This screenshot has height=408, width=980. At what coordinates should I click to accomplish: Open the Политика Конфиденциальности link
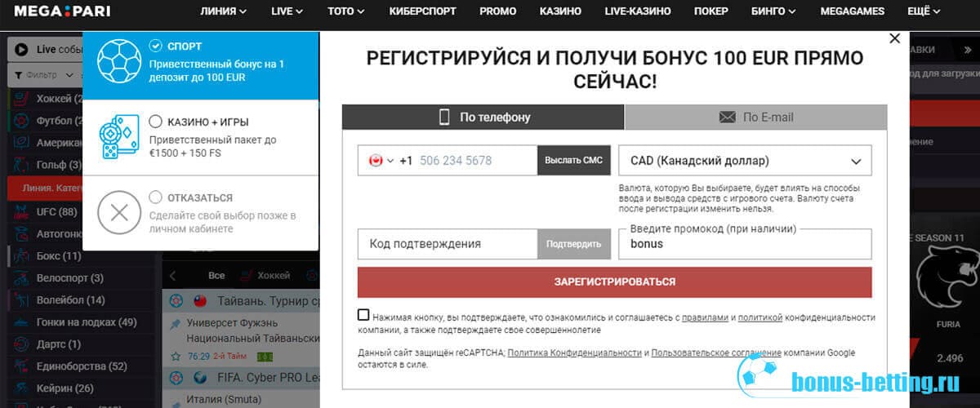[x=575, y=353]
